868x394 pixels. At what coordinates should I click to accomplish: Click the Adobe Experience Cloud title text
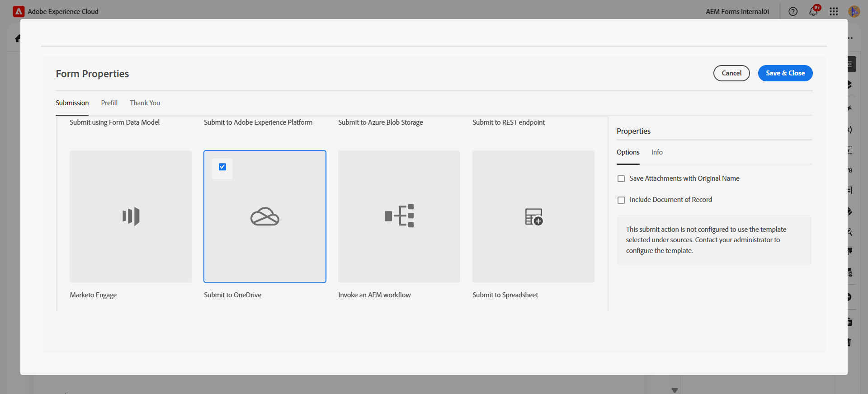point(63,11)
